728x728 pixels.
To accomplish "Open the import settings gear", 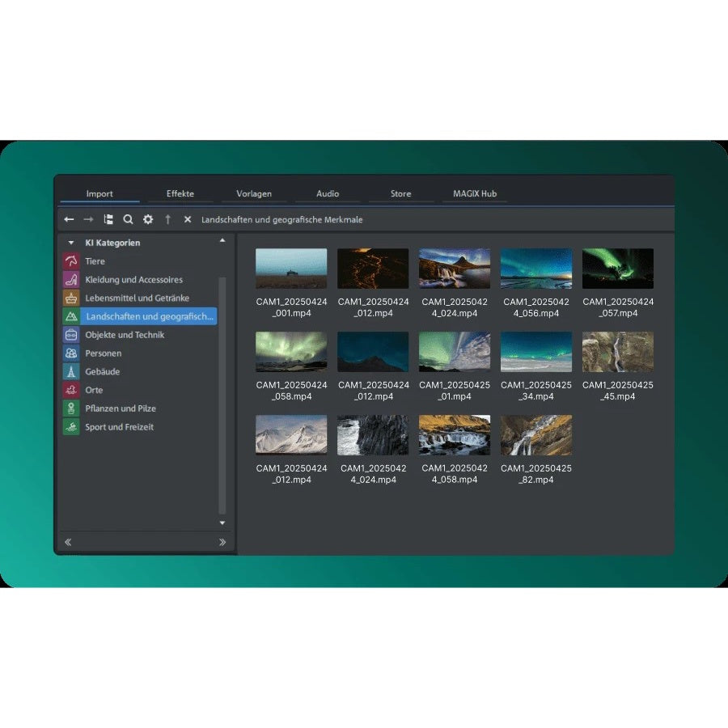I will tap(147, 219).
